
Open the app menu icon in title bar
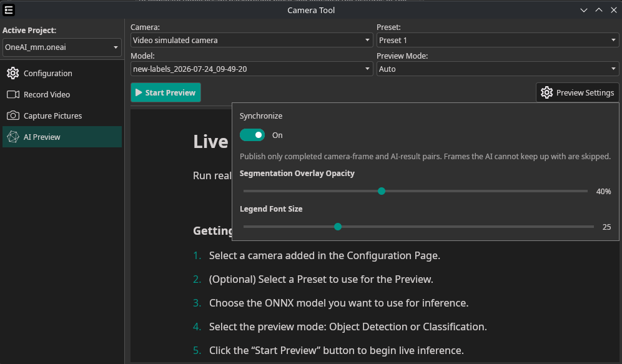9,10
